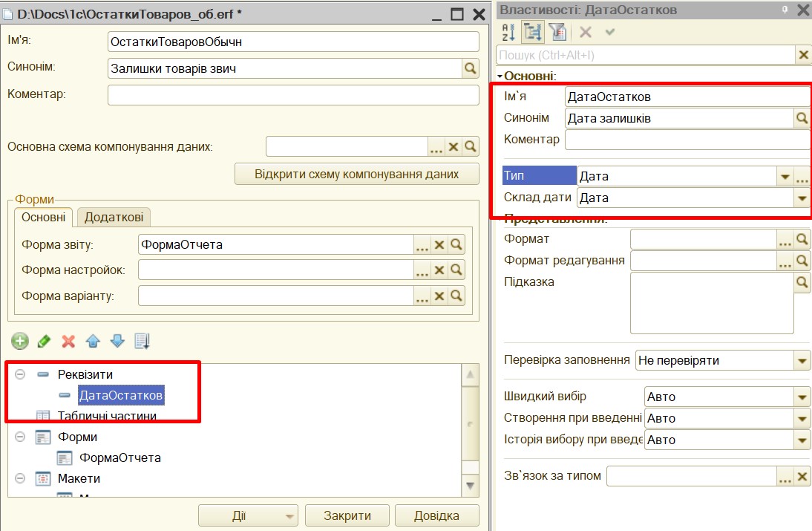Select the Основні forms tab
This screenshot has height=531, width=812.
44,217
